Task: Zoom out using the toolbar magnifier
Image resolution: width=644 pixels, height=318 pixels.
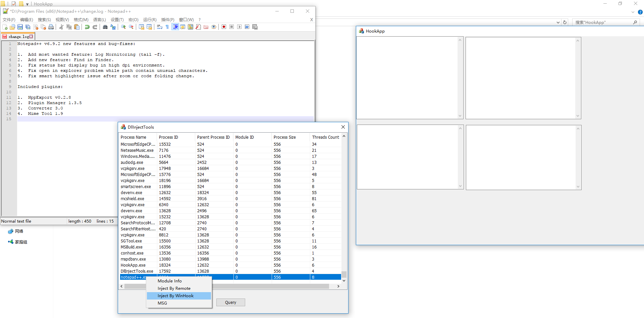Action: (x=131, y=27)
